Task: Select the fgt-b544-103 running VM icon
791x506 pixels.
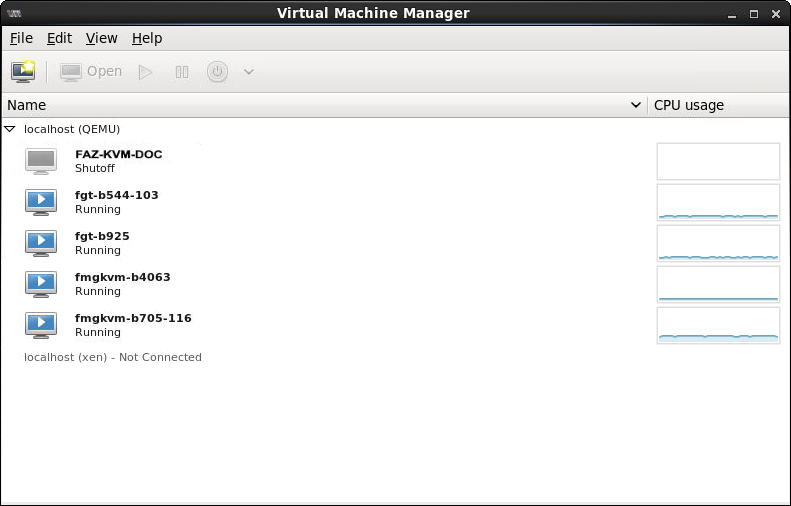Action: point(41,202)
